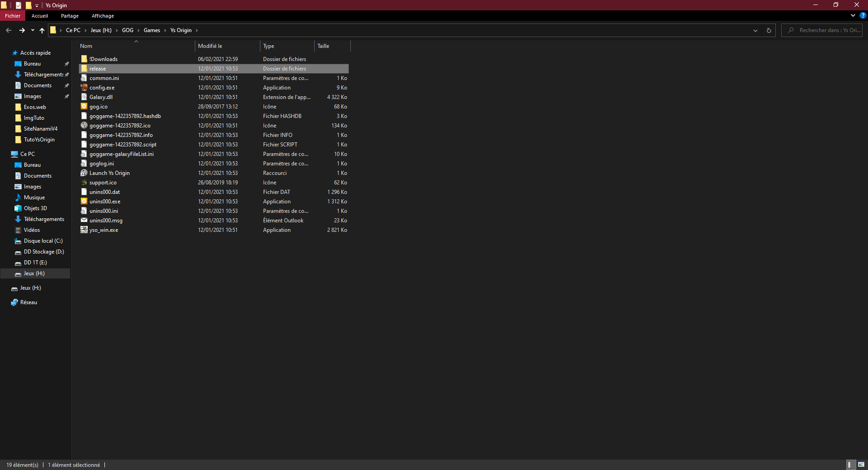Switch to large icons view in status bar

coord(861,465)
